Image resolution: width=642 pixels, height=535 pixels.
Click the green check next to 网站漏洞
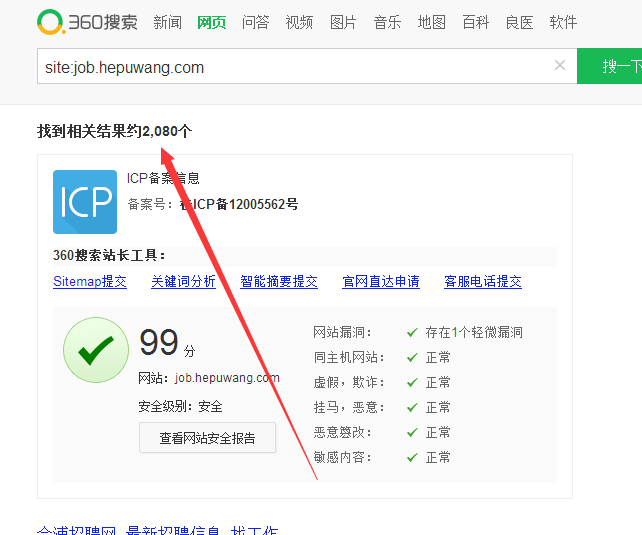412,332
